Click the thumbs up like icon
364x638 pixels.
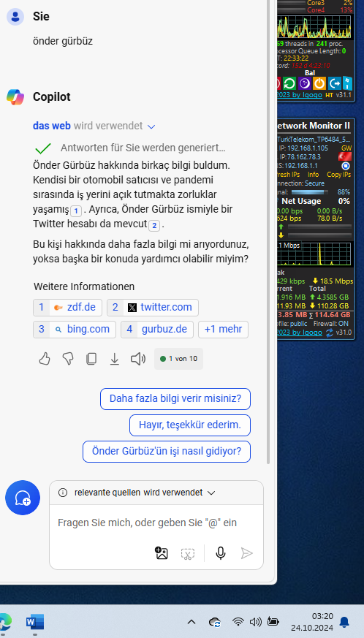tap(45, 359)
